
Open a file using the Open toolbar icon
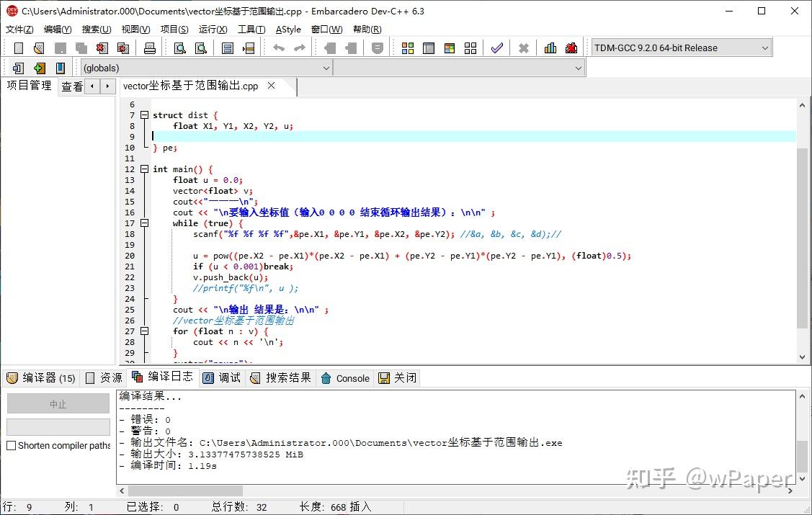click(x=37, y=47)
